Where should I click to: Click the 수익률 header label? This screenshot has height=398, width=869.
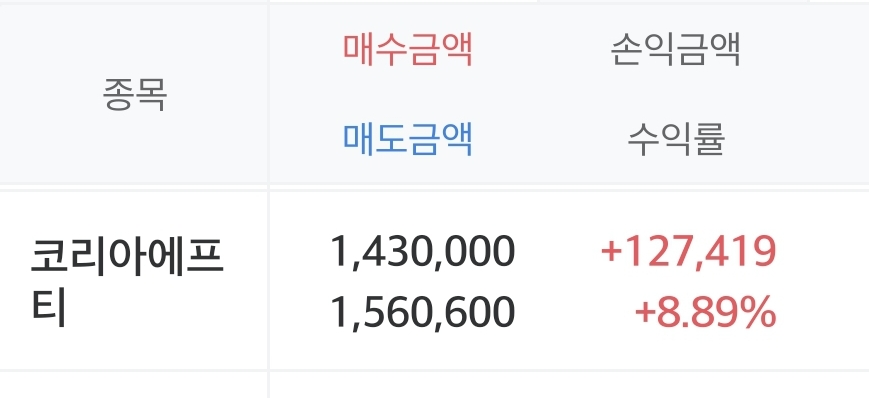point(676,139)
